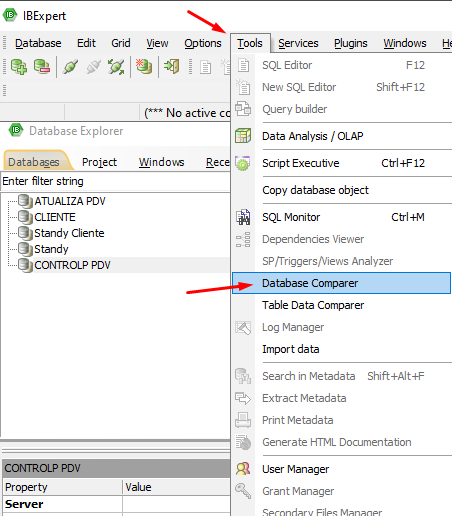Click the Exit door toolbar icon

pyautogui.click(x=172, y=66)
